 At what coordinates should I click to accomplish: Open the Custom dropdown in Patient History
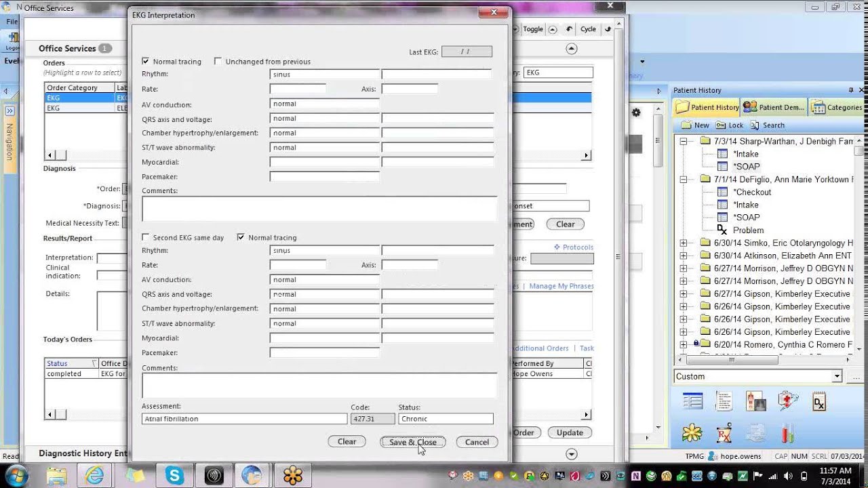coord(837,376)
